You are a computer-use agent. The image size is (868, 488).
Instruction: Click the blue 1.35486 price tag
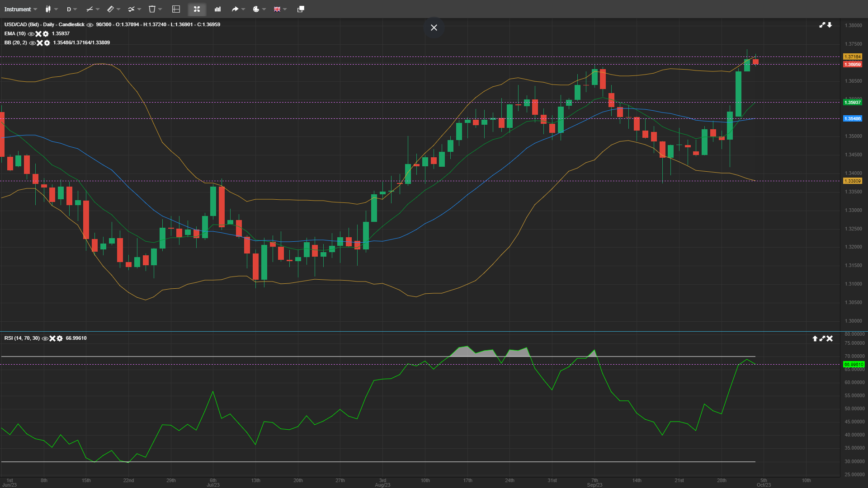click(853, 119)
